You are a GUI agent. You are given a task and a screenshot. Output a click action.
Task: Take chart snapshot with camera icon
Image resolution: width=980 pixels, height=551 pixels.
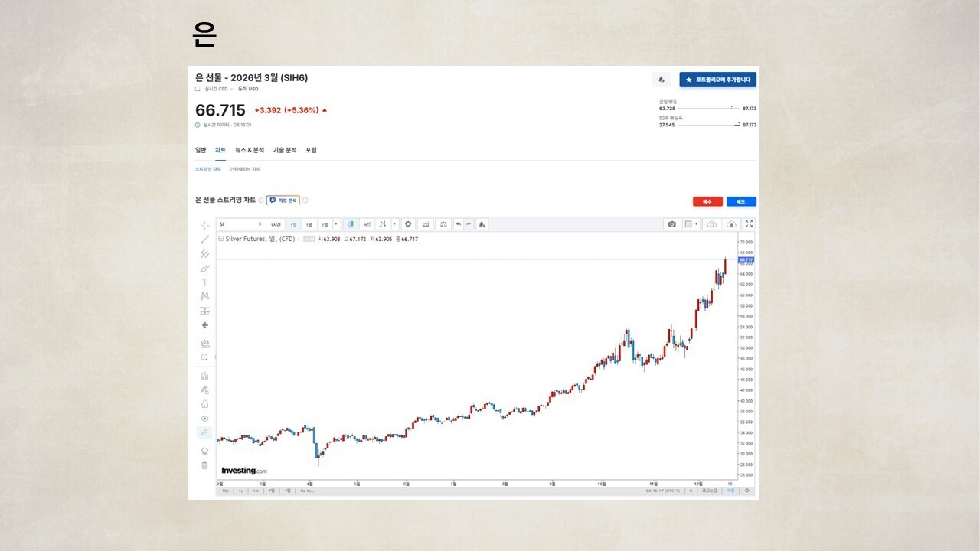[671, 224]
